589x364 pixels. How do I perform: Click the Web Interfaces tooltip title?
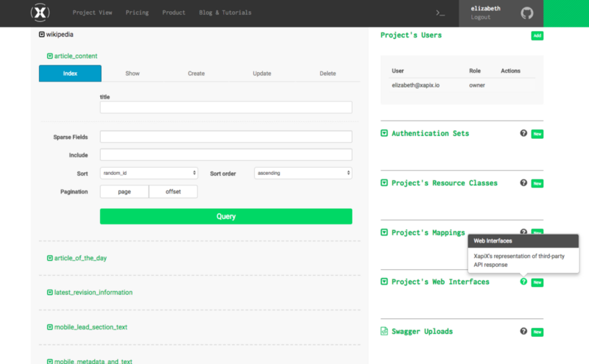493,241
